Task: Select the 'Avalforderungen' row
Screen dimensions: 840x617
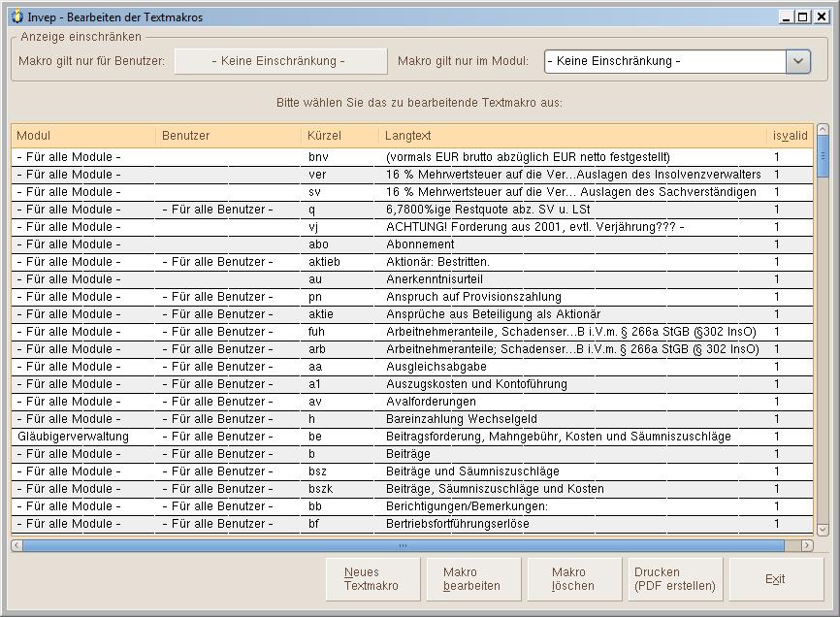Action: coord(412,402)
